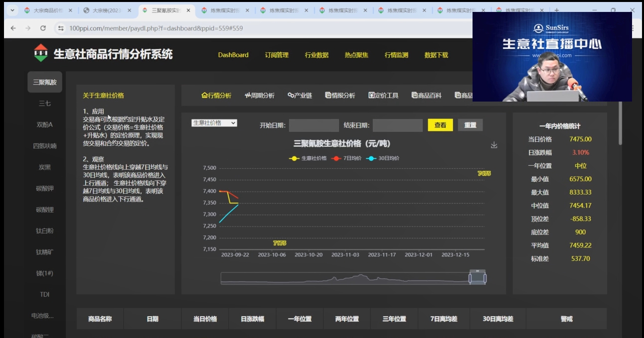
Task: Open the browser tab search dropdown
Action: pyautogui.click(x=12, y=10)
